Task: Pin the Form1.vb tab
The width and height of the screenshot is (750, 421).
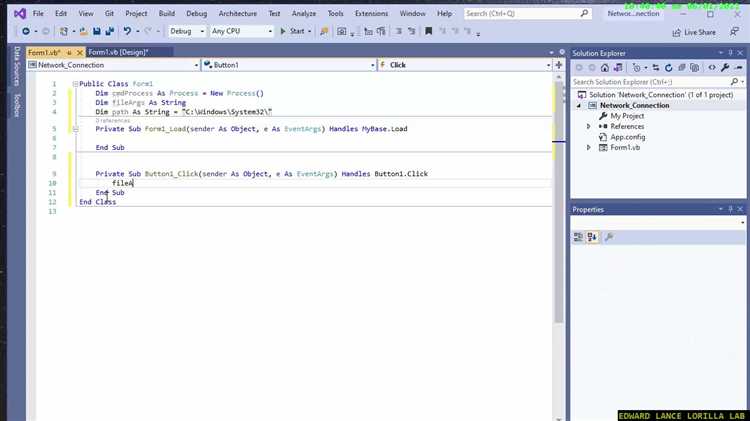Action: [x=69, y=52]
